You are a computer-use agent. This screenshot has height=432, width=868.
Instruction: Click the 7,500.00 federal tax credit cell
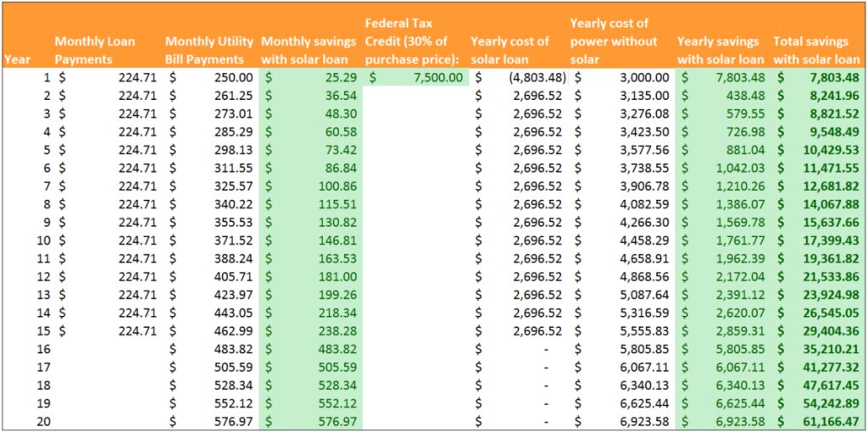(x=415, y=77)
